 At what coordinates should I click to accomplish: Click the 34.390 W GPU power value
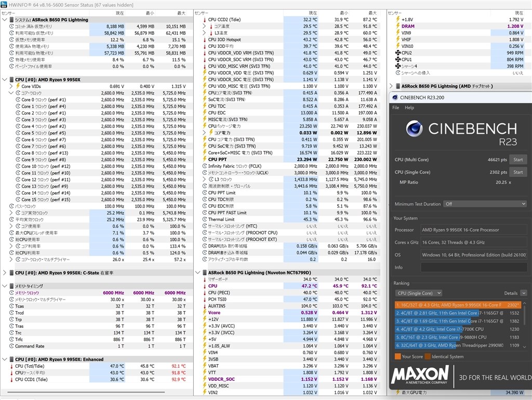(514, 392)
